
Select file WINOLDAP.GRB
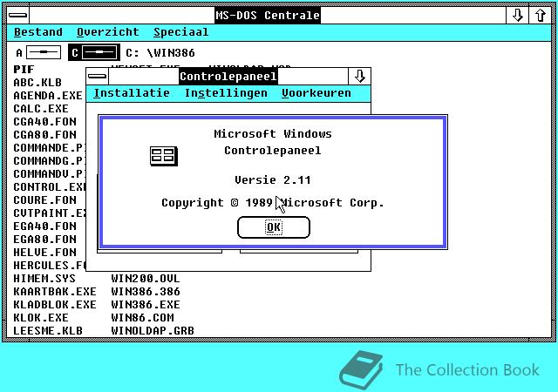pyautogui.click(x=153, y=331)
